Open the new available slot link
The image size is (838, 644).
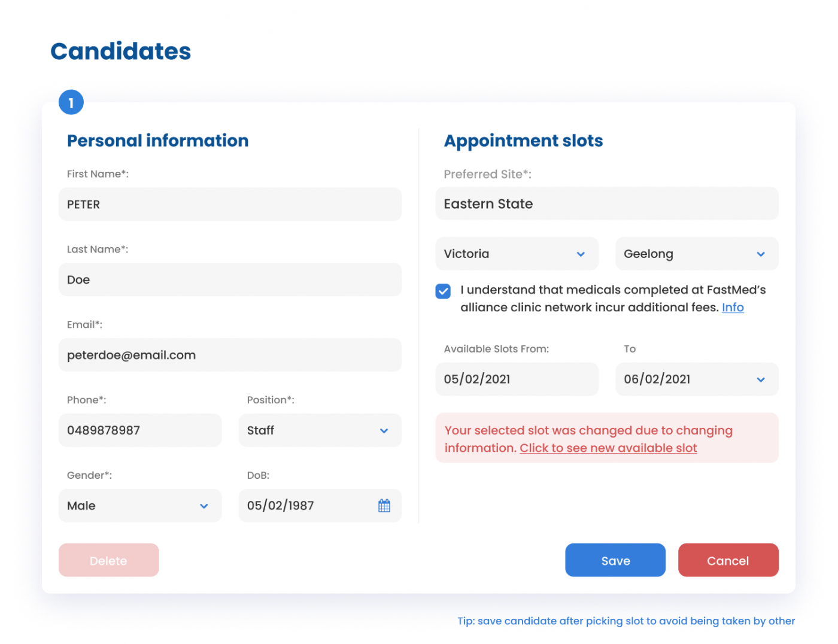tap(608, 448)
